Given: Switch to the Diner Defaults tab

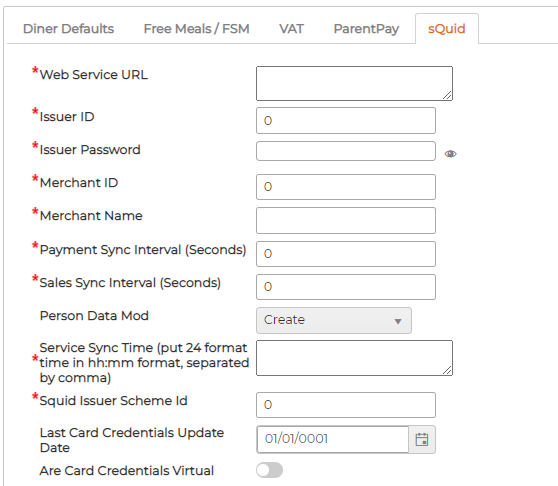Looking at the screenshot, I should coord(68,29).
